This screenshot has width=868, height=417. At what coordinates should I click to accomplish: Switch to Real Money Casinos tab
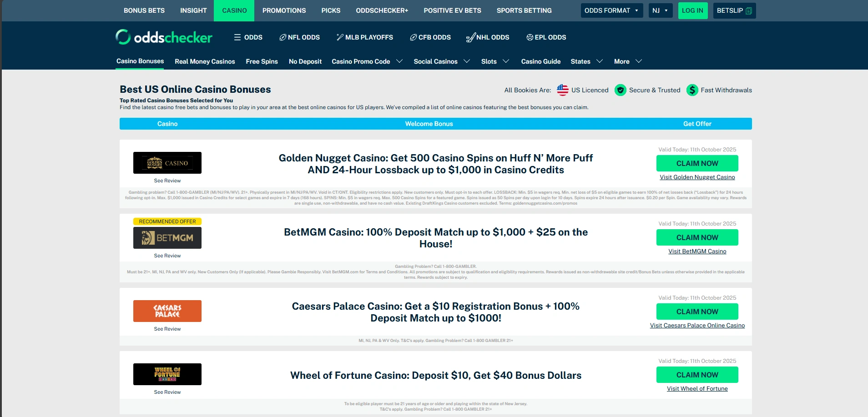[205, 61]
